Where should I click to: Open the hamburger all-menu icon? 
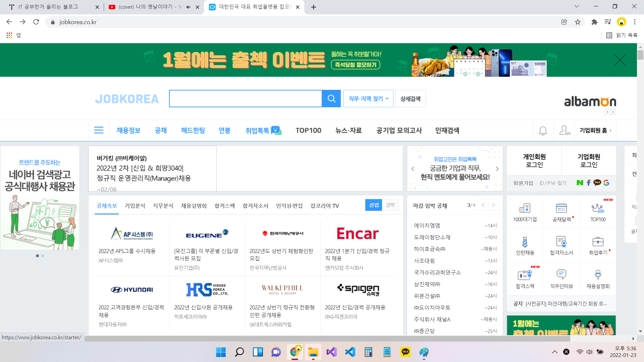coord(99,130)
